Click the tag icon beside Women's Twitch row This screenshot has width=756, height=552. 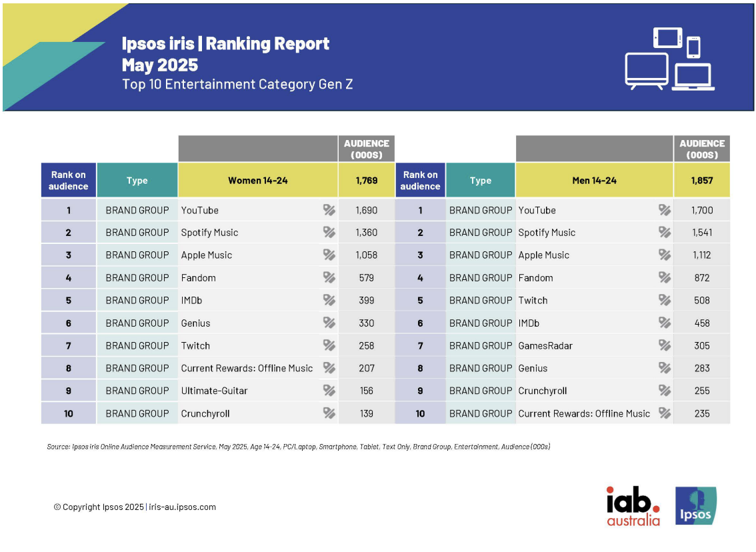pyautogui.click(x=329, y=345)
